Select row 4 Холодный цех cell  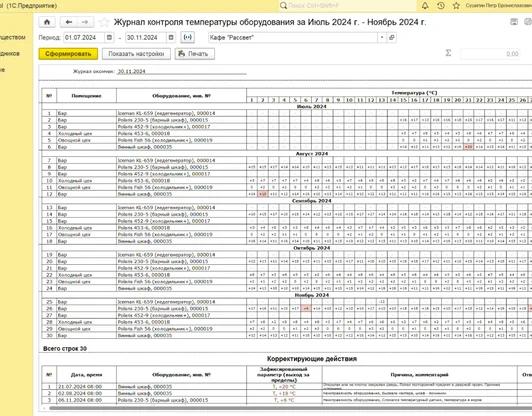[x=87, y=133]
